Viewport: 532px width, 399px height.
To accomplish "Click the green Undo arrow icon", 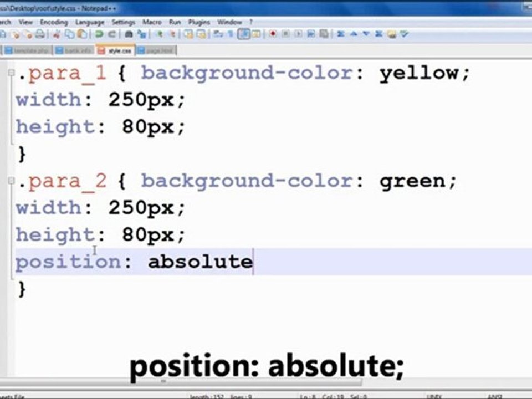I will coord(99,34).
